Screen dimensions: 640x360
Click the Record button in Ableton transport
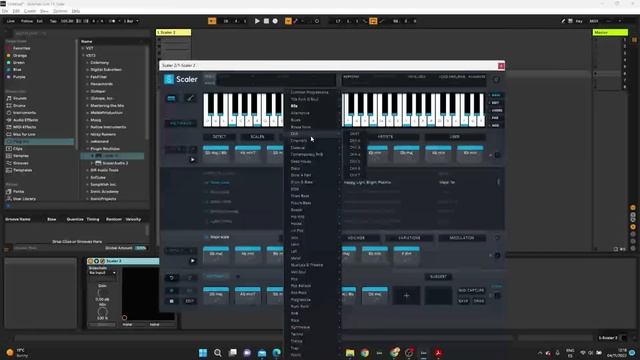tap(275, 21)
